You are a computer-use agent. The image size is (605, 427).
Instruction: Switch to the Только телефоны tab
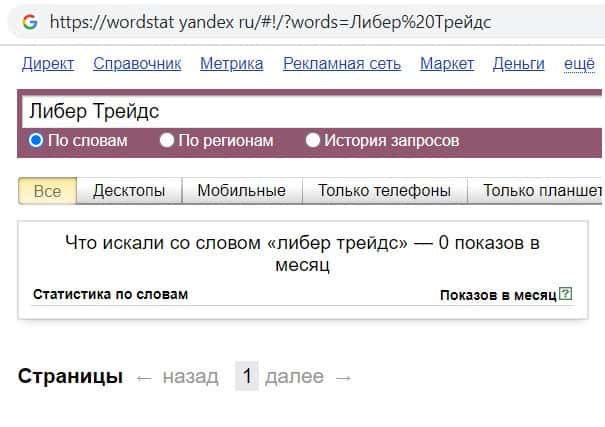[385, 191]
